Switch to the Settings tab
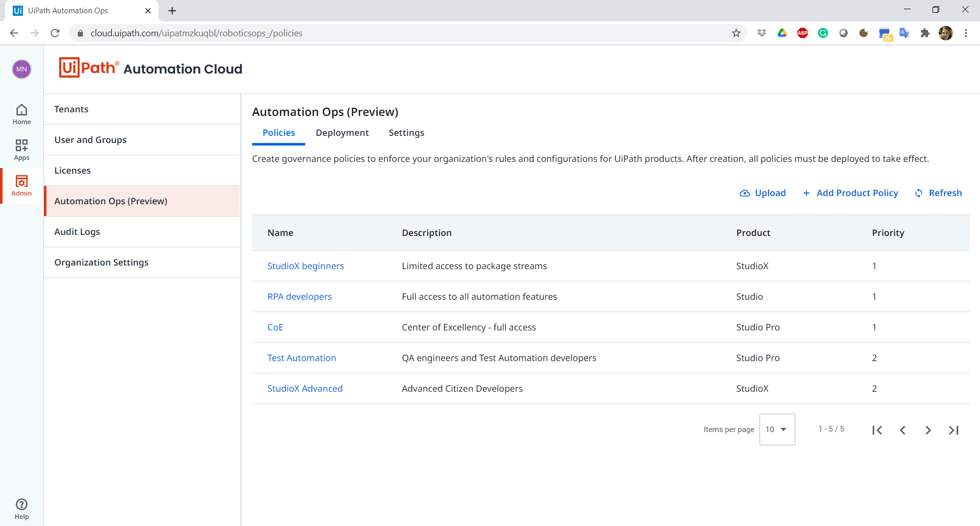The image size is (980, 526). tap(406, 133)
